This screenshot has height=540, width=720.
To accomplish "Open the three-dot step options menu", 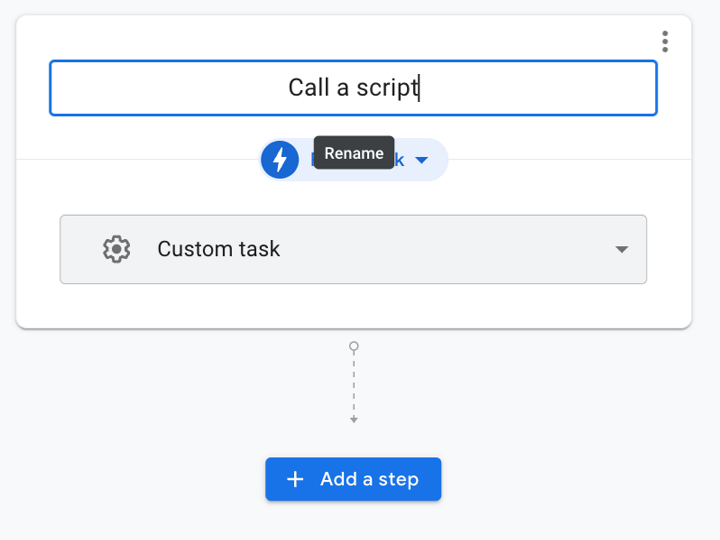I will click(x=665, y=42).
